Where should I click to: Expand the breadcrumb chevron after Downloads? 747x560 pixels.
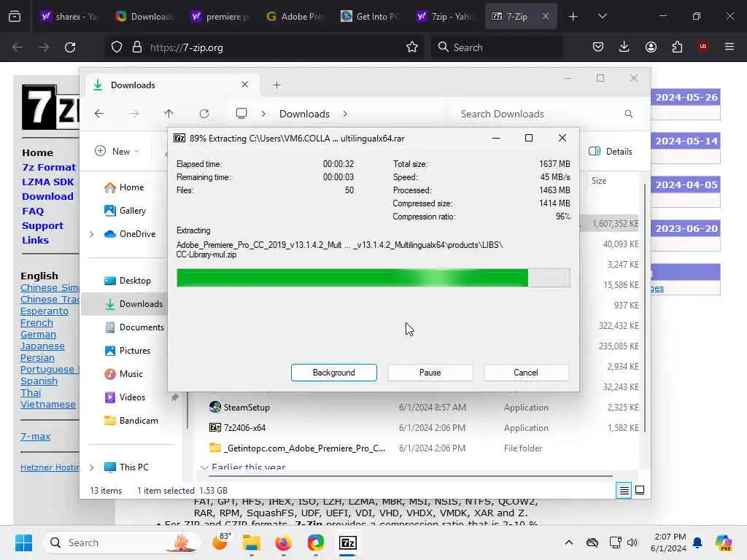pos(345,114)
